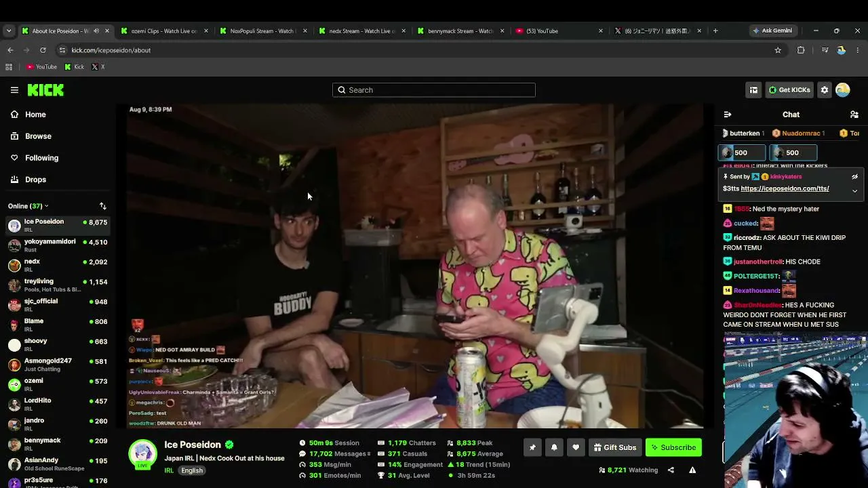Click the butterken leaderboard entry
The height and width of the screenshot is (488, 868).
click(x=743, y=134)
